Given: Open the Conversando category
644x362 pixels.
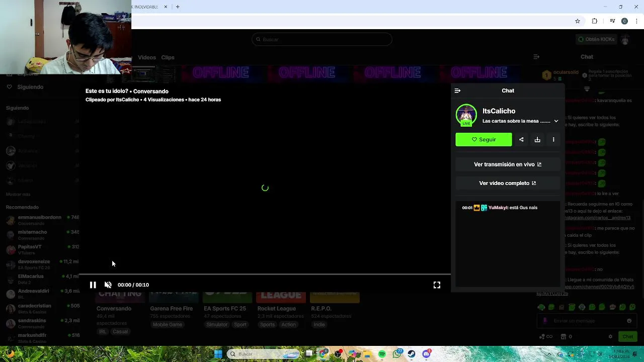Looking at the screenshot, I should (114, 309).
